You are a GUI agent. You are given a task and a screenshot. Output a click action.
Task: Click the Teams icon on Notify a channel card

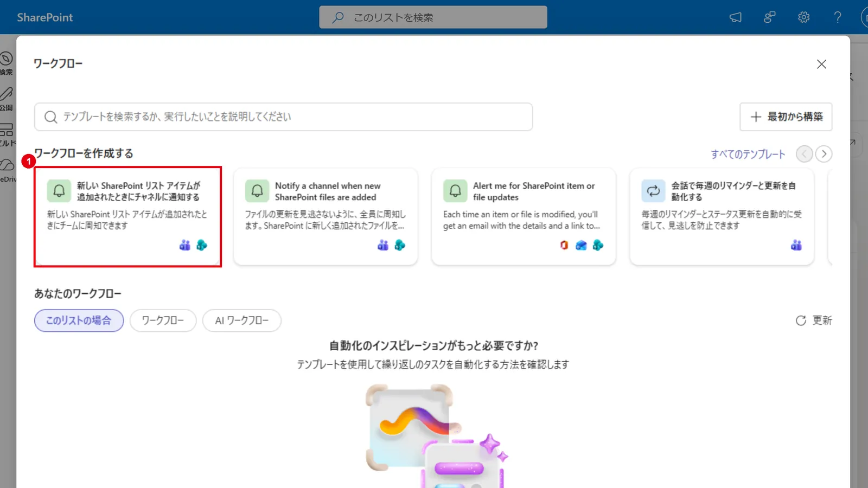point(383,245)
